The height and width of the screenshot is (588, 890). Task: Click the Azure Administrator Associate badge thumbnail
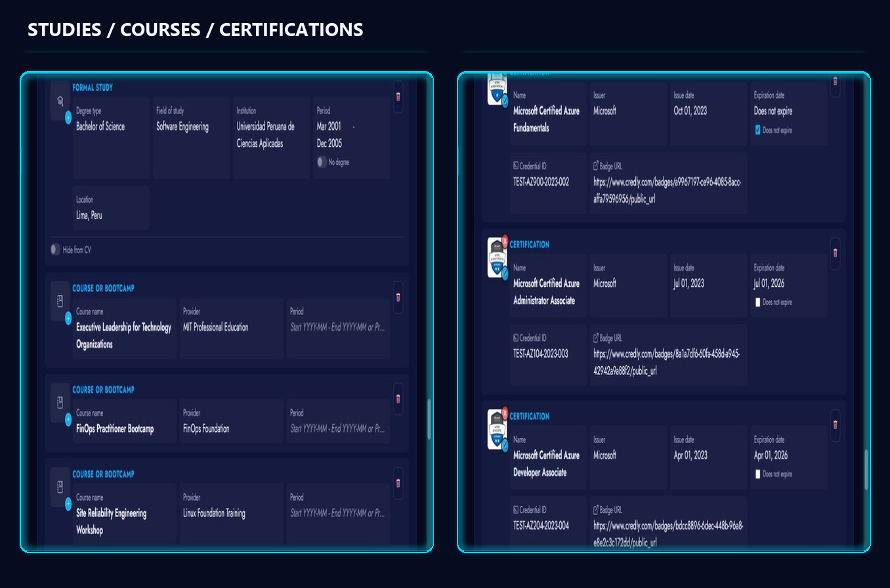tap(498, 258)
